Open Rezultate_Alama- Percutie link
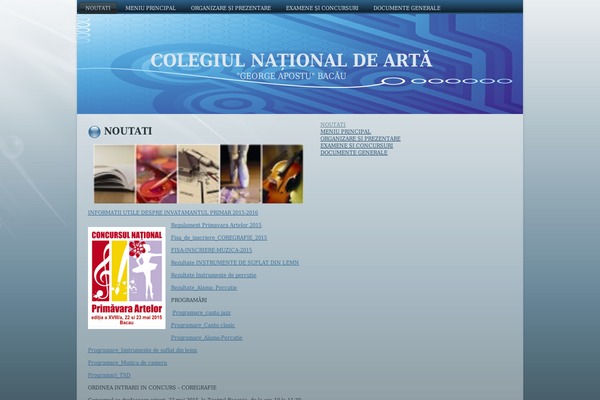 pyautogui.click(x=204, y=287)
